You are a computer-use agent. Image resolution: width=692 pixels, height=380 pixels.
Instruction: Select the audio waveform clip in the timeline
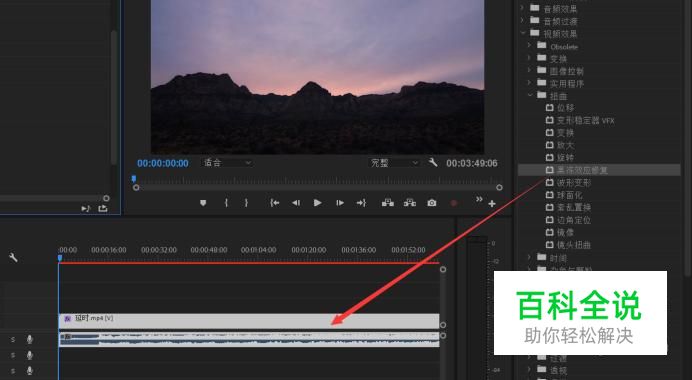[249, 340]
